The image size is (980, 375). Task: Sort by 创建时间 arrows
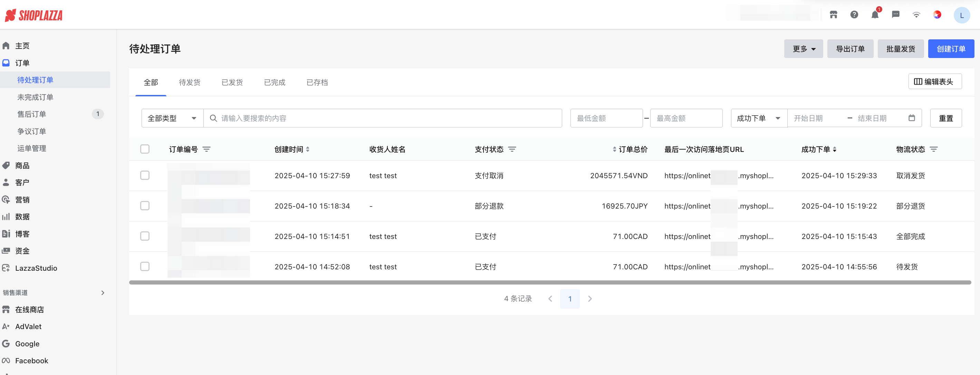click(307, 150)
